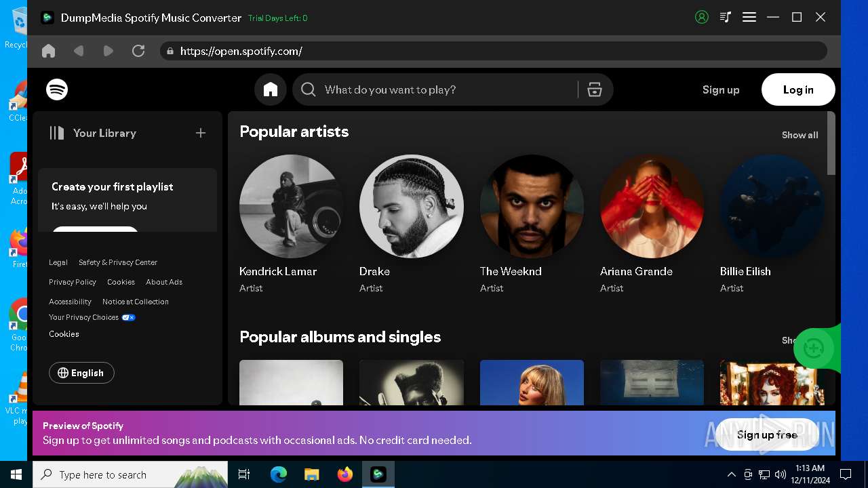Click the Kendrick Lamar name text
The width and height of the screenshot is (868, 488).
[278, 271]
